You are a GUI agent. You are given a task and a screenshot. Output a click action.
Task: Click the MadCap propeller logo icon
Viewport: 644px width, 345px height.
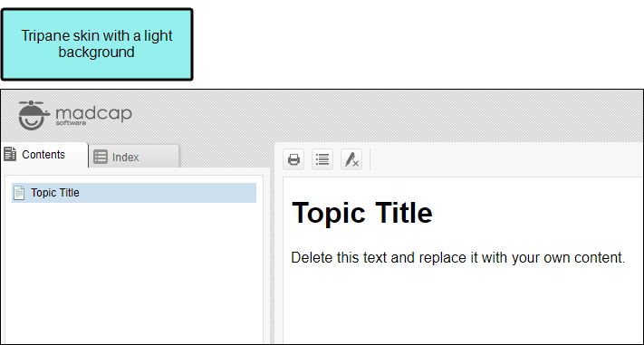[x=34, y=115]
